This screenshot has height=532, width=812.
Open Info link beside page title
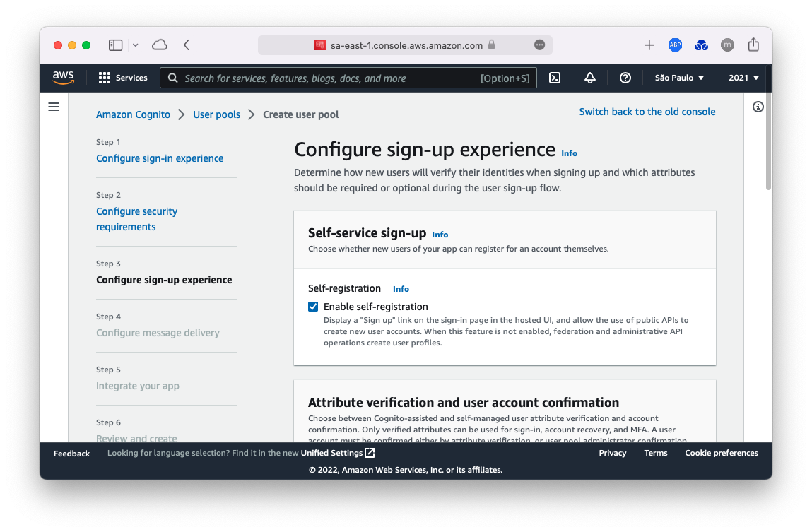click(x=569, y=153)
